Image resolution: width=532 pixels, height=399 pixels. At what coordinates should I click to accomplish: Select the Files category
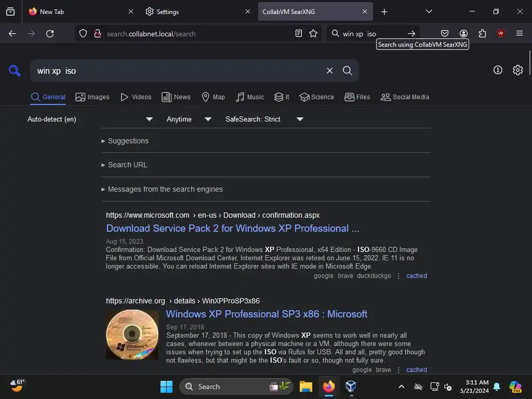pyautogui.click(x=357, y=97)
